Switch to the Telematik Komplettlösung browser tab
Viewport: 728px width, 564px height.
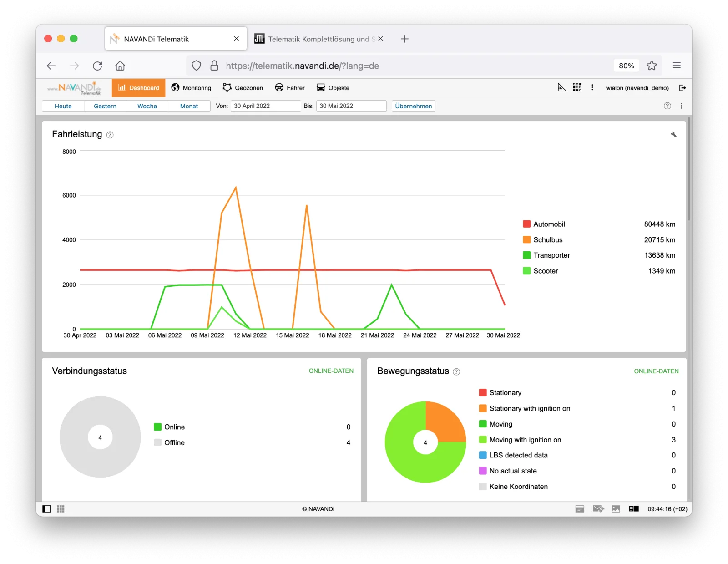click(x=318, y=39)
